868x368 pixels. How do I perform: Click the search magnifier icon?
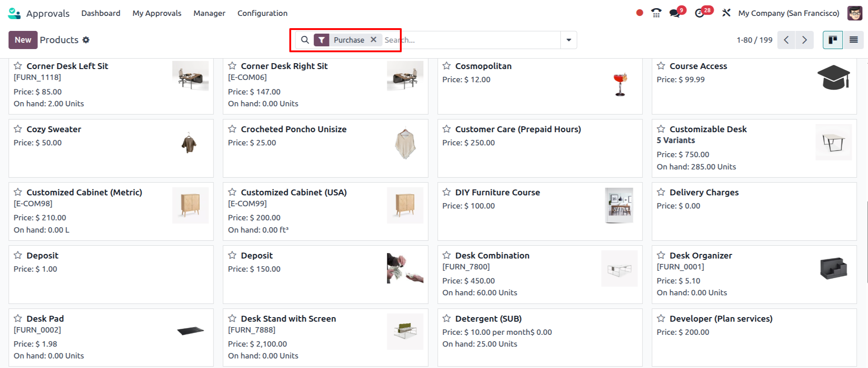click(305, 40)
